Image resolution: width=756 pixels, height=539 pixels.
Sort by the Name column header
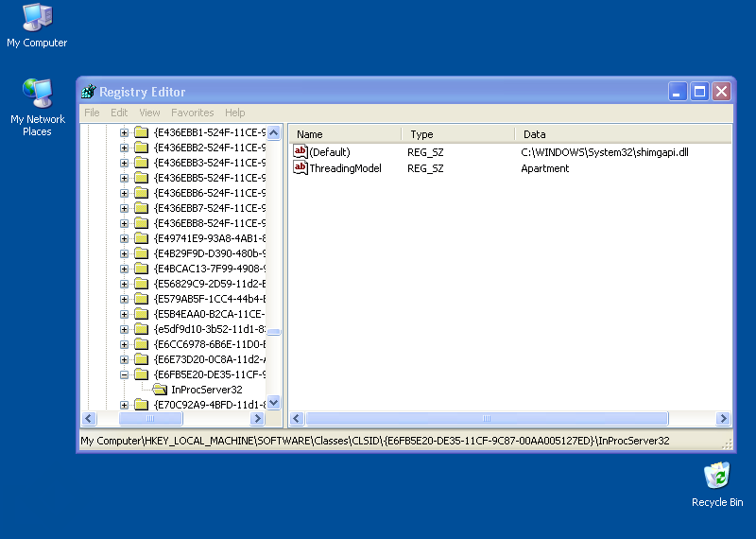coord(345,134)
